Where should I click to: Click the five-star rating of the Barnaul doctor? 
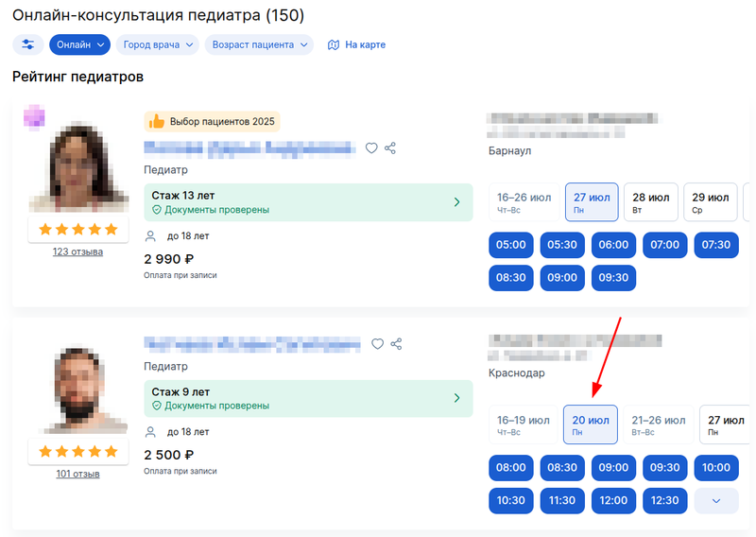(x=78, y=229)
